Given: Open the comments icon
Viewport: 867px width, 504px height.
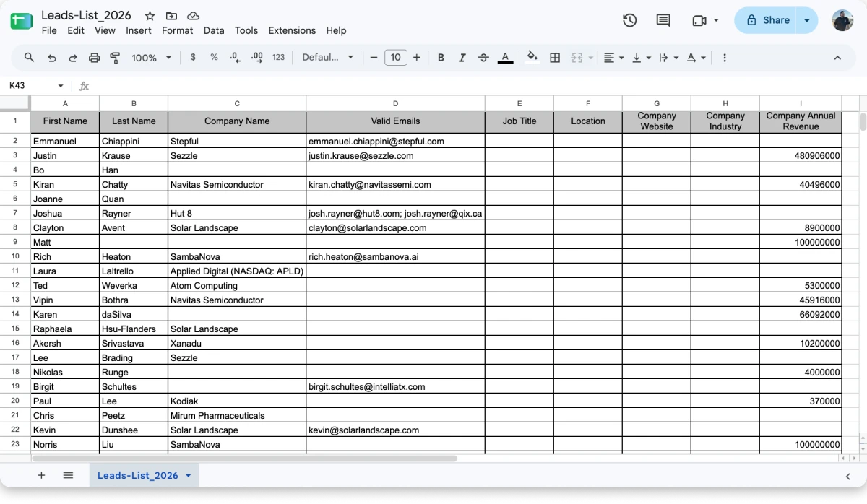Looking at the screenshot, I should coord(663,20).
